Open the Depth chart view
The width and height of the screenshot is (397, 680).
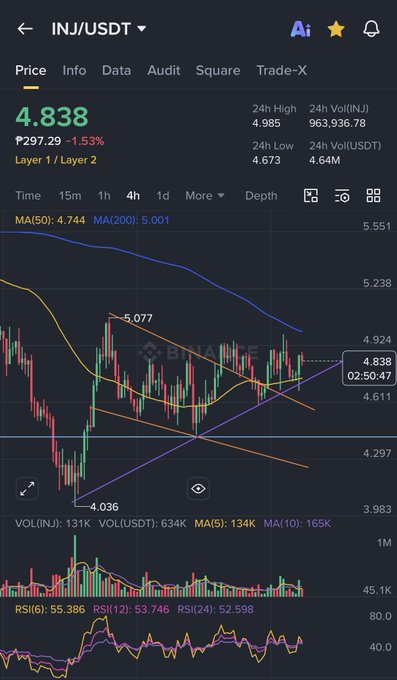point(261,196)
